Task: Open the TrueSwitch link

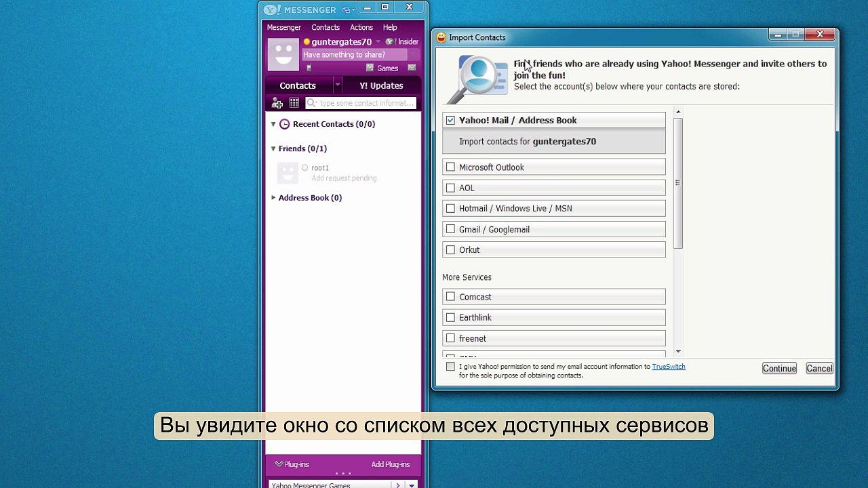Action: click(669, 367)
